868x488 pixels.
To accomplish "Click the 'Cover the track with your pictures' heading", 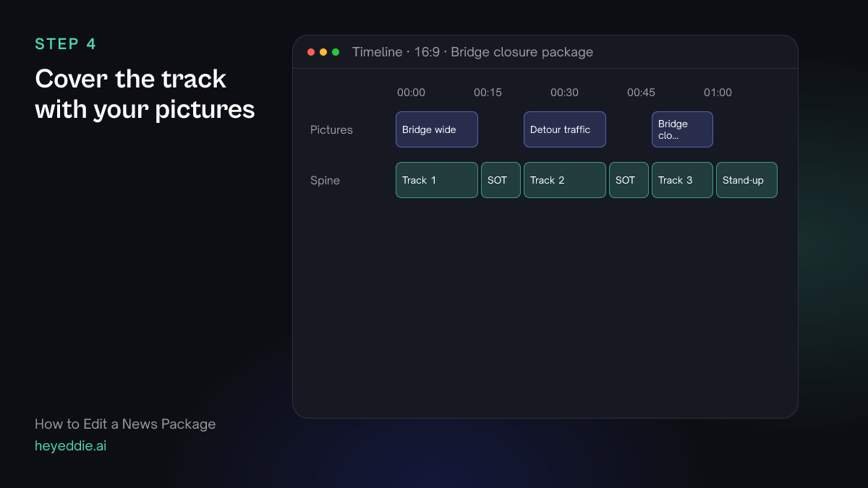I will click(145, 94).
